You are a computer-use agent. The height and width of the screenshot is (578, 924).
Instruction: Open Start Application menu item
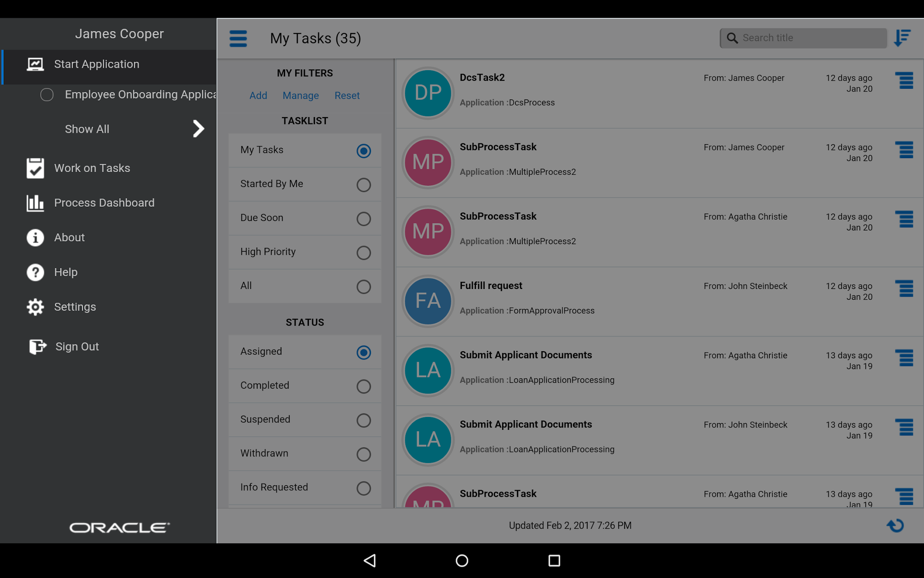tap(109, 67)
